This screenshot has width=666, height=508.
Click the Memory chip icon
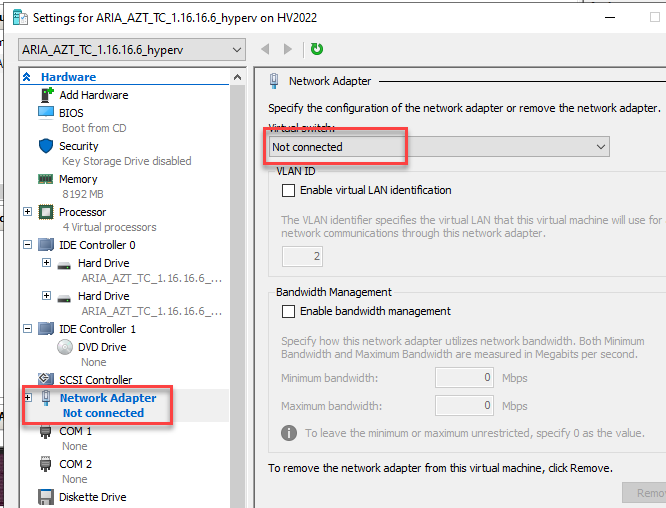click(45, 179)
